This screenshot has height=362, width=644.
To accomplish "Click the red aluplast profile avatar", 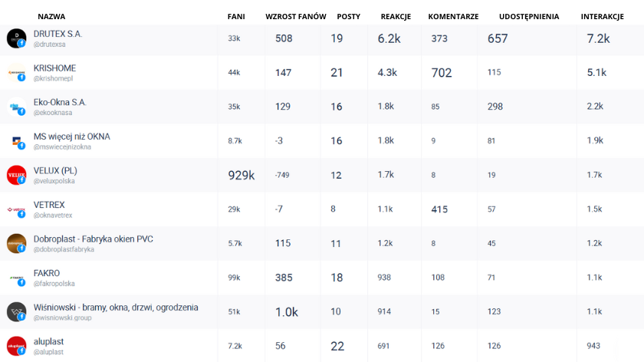I will pos(16,346).
